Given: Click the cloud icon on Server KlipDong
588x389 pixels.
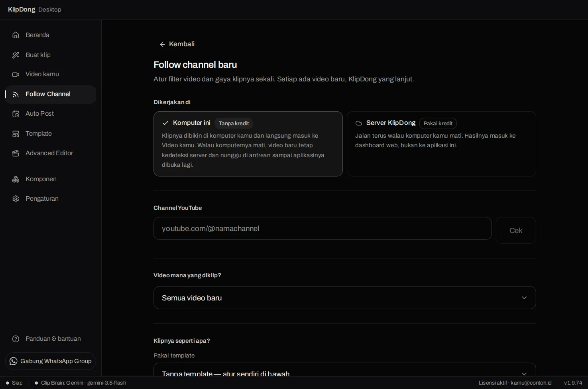Looking at the screenshot, I should point(359,123).
